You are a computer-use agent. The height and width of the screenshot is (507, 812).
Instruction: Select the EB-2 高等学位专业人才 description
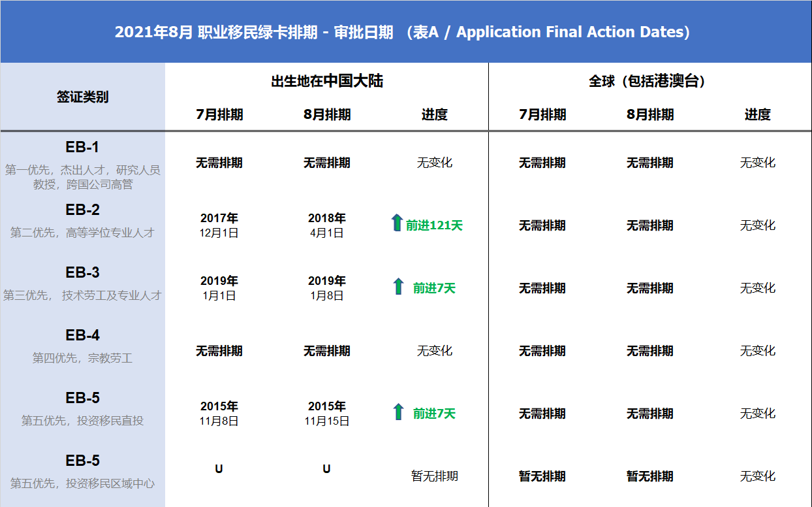(x=82, y=233)
